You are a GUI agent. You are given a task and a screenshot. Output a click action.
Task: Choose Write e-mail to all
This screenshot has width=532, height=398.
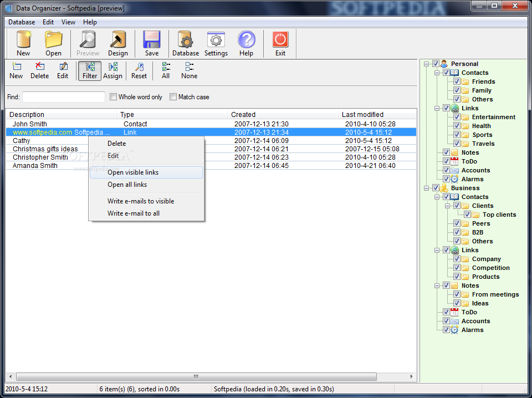(146, 213)
